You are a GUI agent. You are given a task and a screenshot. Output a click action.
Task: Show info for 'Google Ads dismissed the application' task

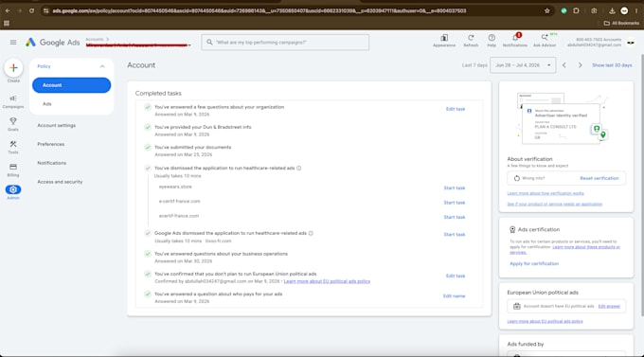point(311,233)
